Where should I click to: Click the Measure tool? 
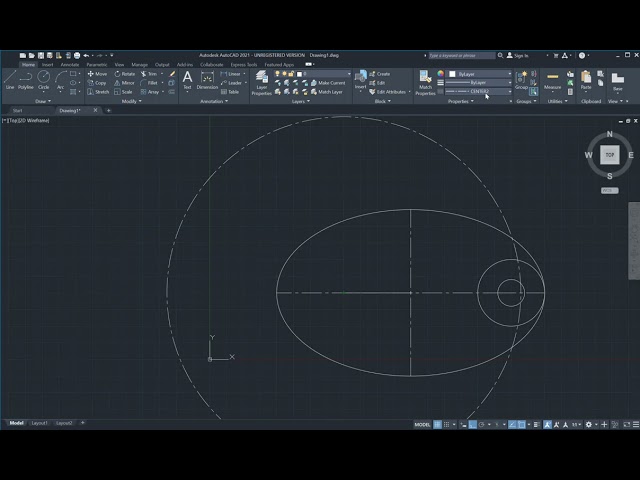point(552,80)
